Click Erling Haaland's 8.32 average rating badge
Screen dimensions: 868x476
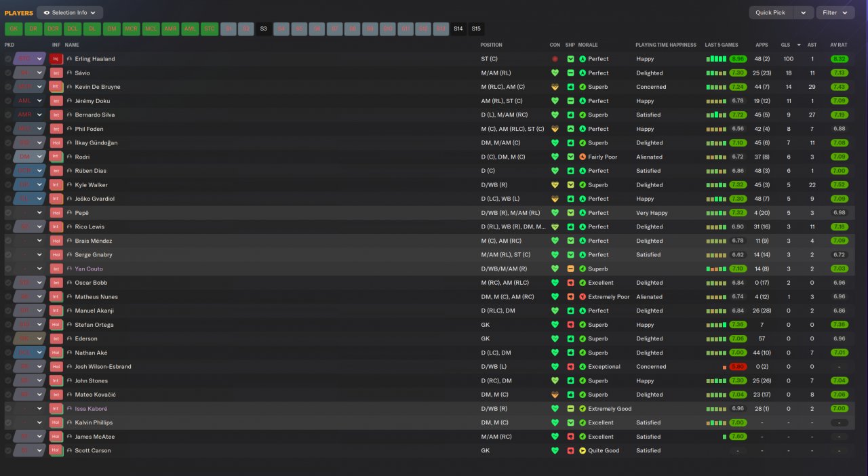[839, 59]
